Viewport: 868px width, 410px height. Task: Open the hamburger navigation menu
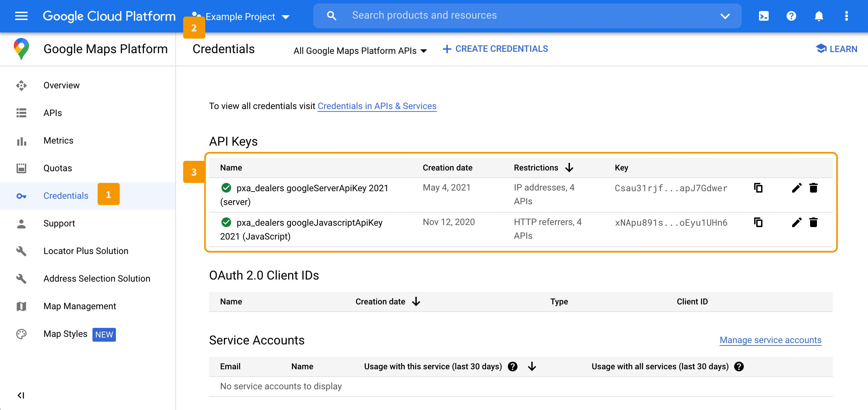[x=21, y=16]
